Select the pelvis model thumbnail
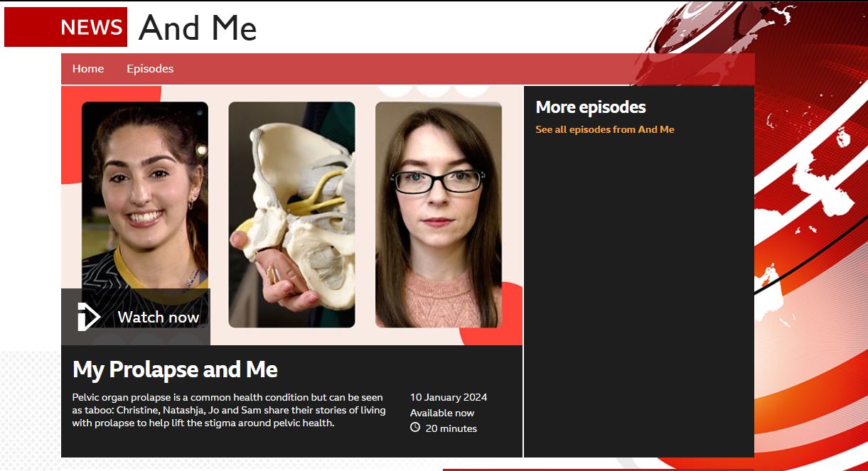Viewport: 868px width, 471px height. (291, 215)
